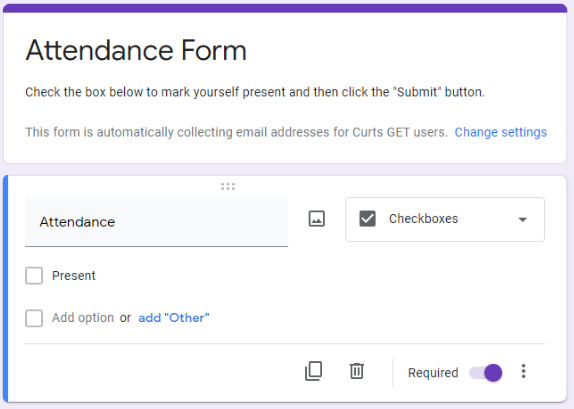Click the form description text
574x409 pixels.
255,92
